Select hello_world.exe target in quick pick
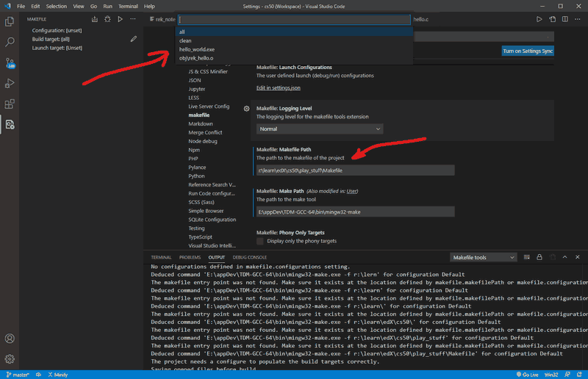588x379 pixels. 294,49
